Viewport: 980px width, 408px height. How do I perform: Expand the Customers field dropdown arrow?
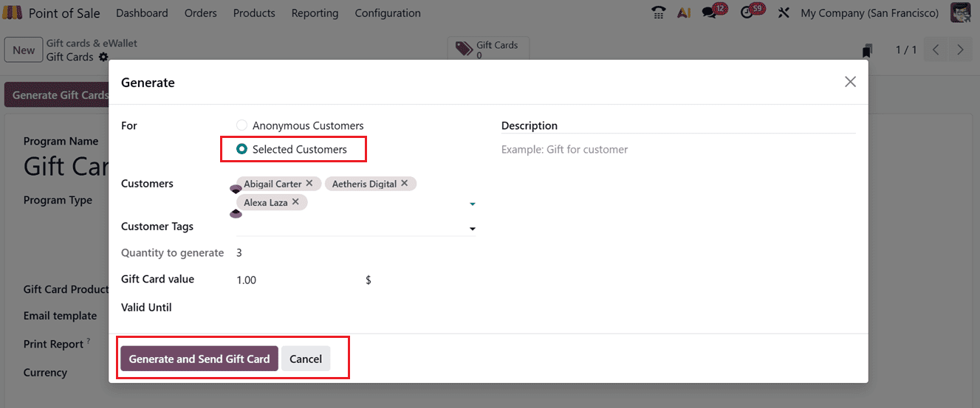(473, 204)
